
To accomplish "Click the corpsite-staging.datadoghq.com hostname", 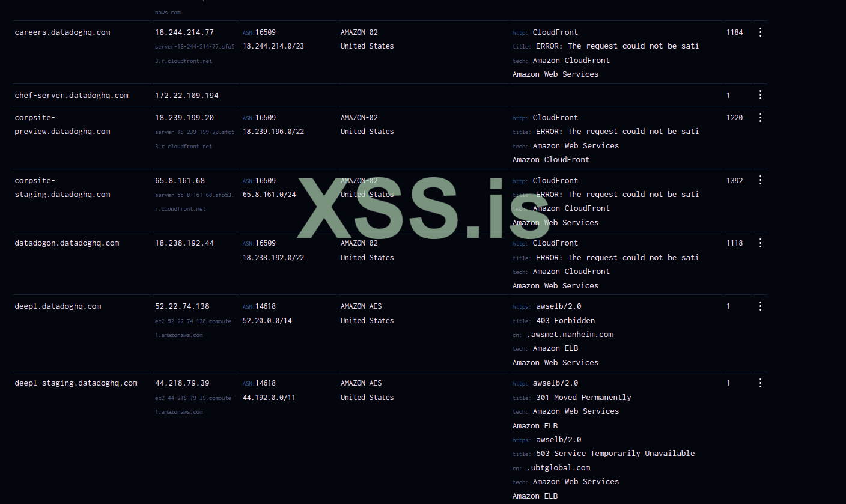I will tap(62, 187).
